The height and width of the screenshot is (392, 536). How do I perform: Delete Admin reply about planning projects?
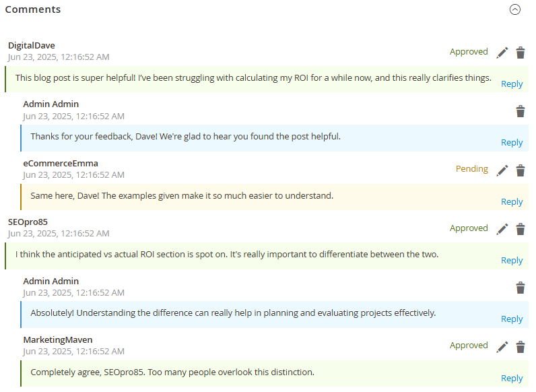click(521, 288)
